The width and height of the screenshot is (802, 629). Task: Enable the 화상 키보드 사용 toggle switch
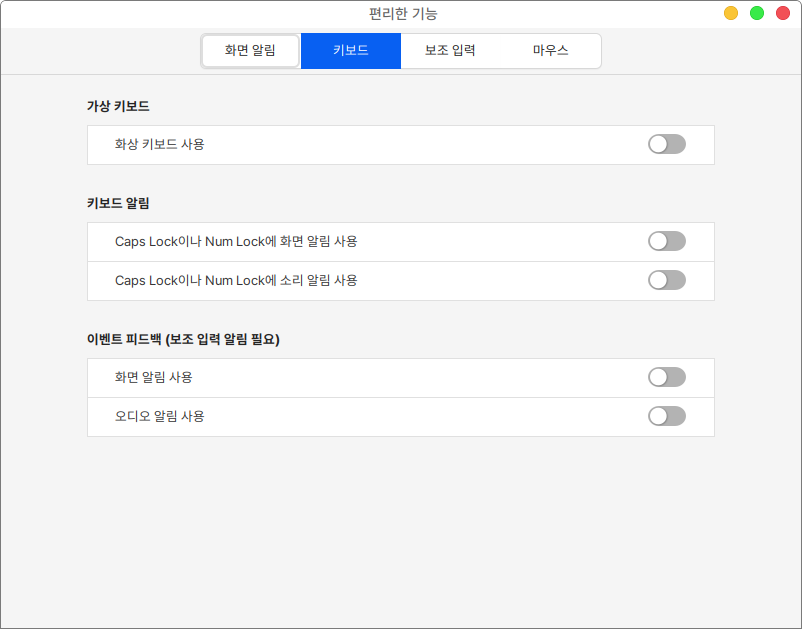pyautogui.click(x=666, y=144)
